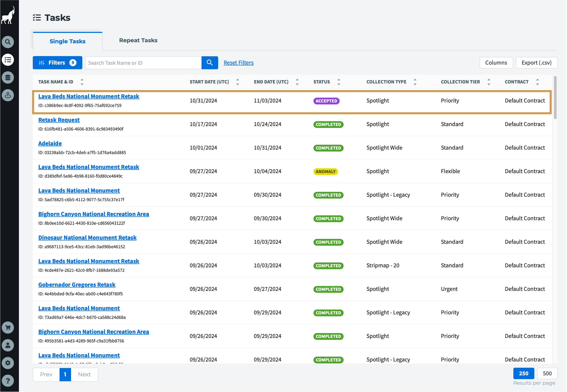
Task: Sort by Collection Type column
Action: click(415, 82)
